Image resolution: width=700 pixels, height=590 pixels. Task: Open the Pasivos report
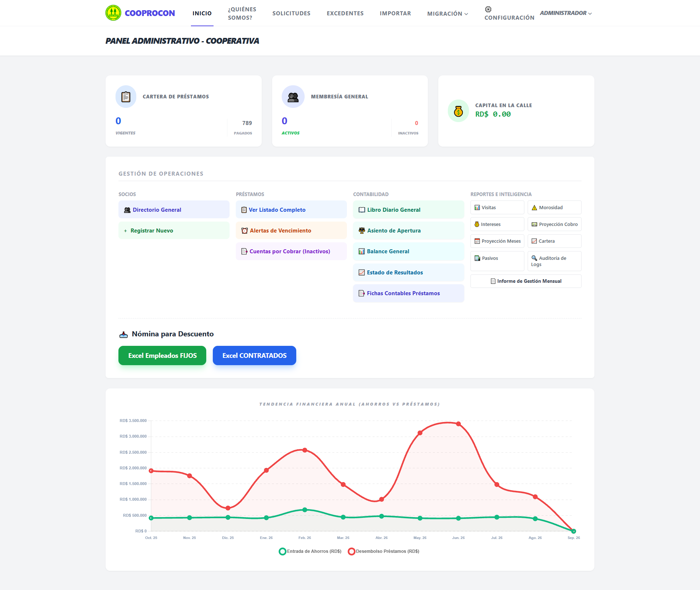coord(497,261)
